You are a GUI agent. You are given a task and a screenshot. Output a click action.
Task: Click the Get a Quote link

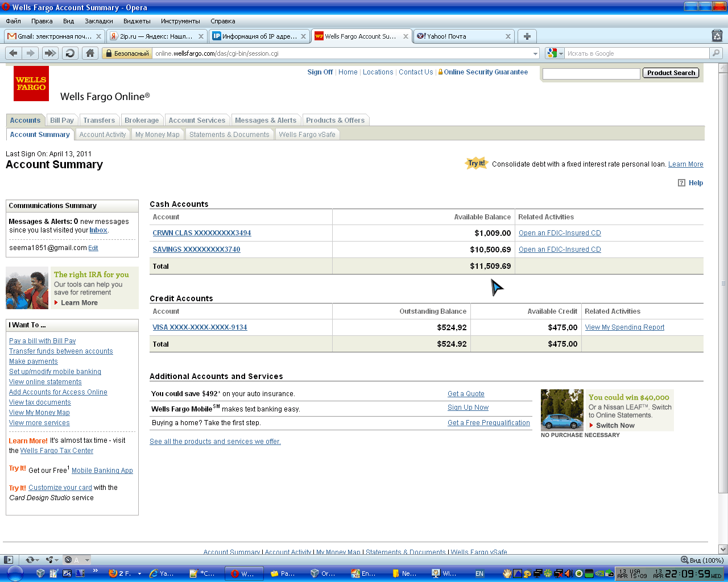(x=466, y=394)
